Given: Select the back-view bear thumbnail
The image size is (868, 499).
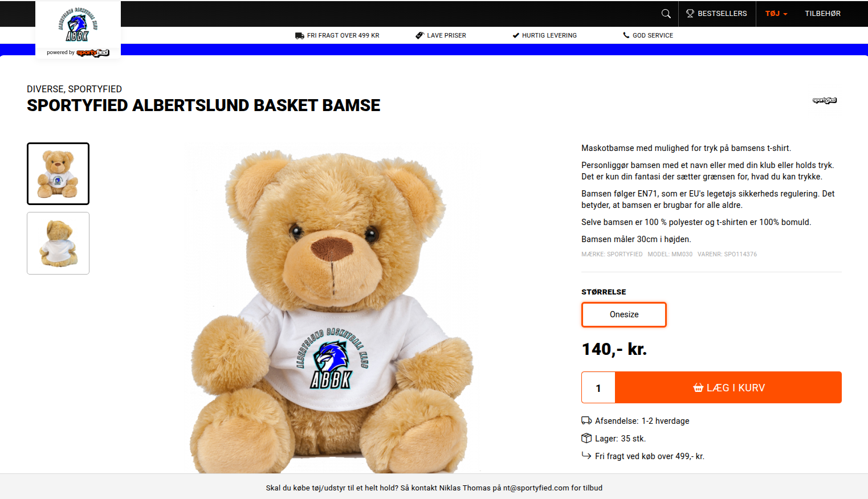Looking at the screenshot, I should pos(58,243).
